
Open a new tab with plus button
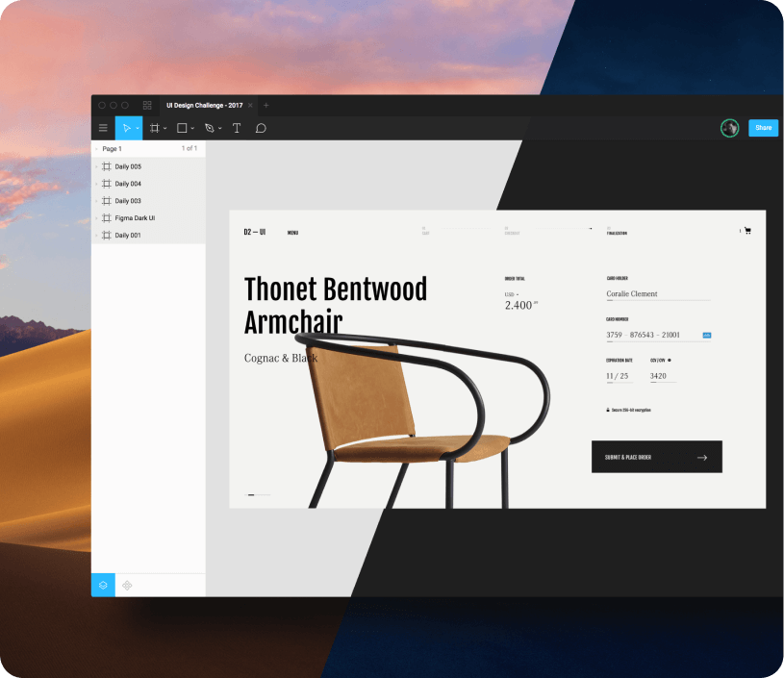click(266, 105)
